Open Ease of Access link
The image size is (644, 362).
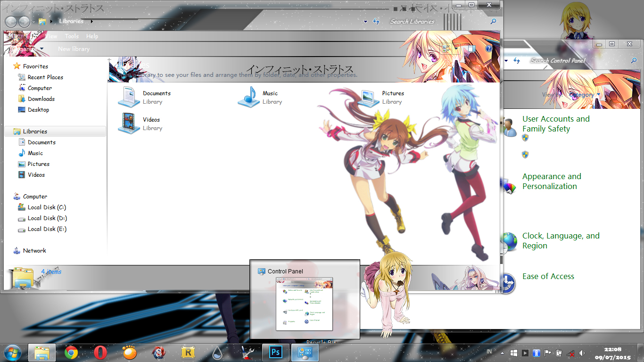548,277
